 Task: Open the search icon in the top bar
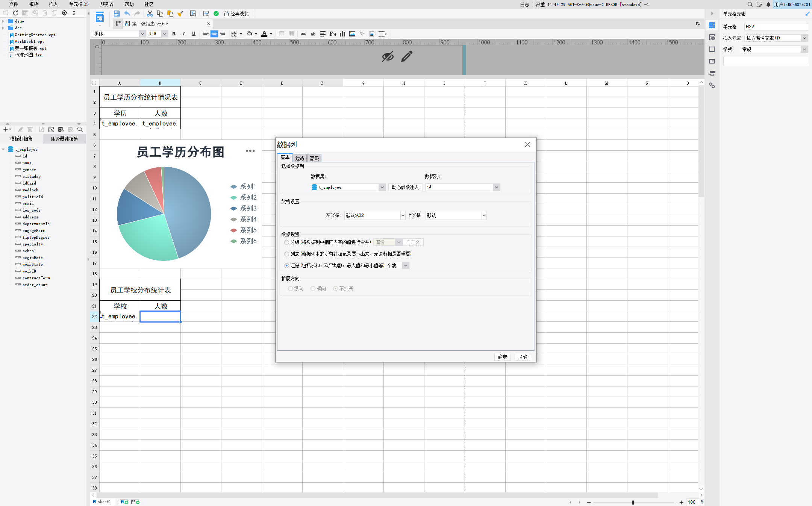(750, 5)
